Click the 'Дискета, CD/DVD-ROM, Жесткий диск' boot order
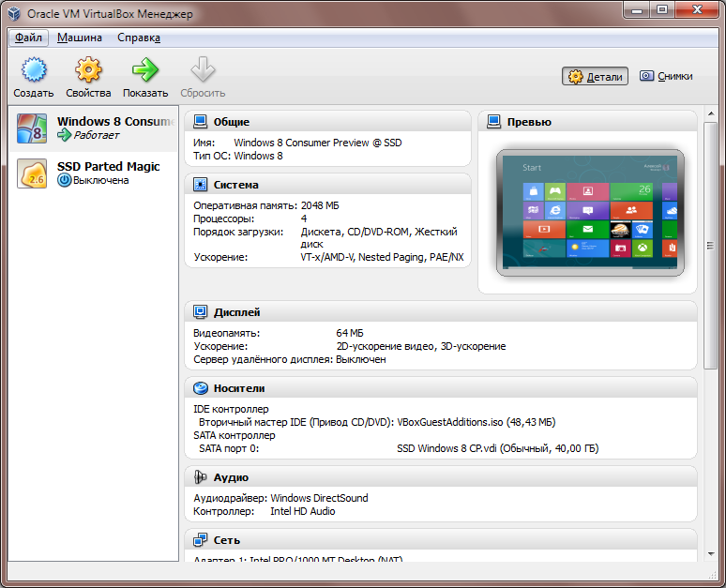Screen dimensions: 726x588 pyautogui.click(x=379, y=238)
